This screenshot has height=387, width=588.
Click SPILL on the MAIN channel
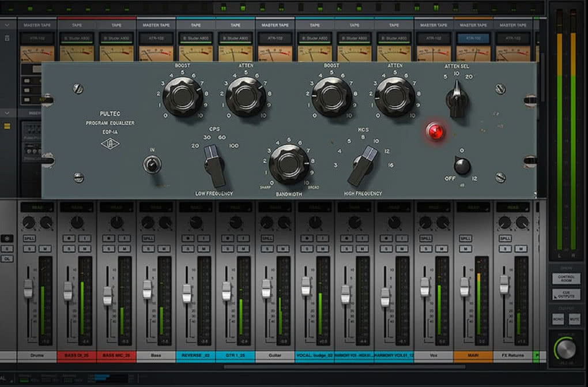point(465,238)
